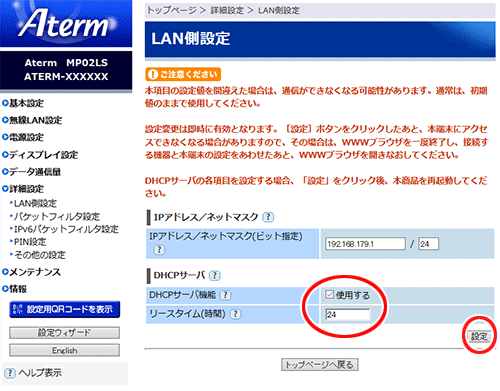Click the ヘルプ表示 text link
The height and width of the screenshot is (391, 500).
click(x=40, y=373)
